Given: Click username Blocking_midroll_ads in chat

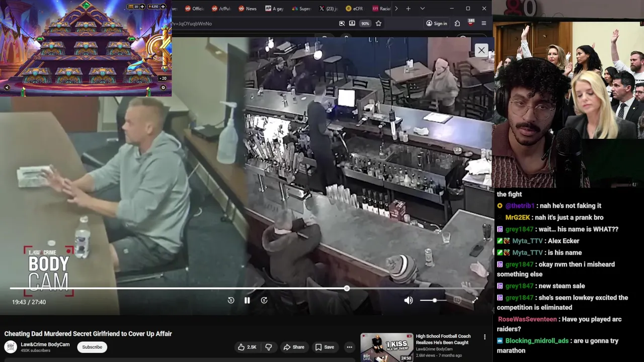Looking at the screenshot, I should pos(537,341).
